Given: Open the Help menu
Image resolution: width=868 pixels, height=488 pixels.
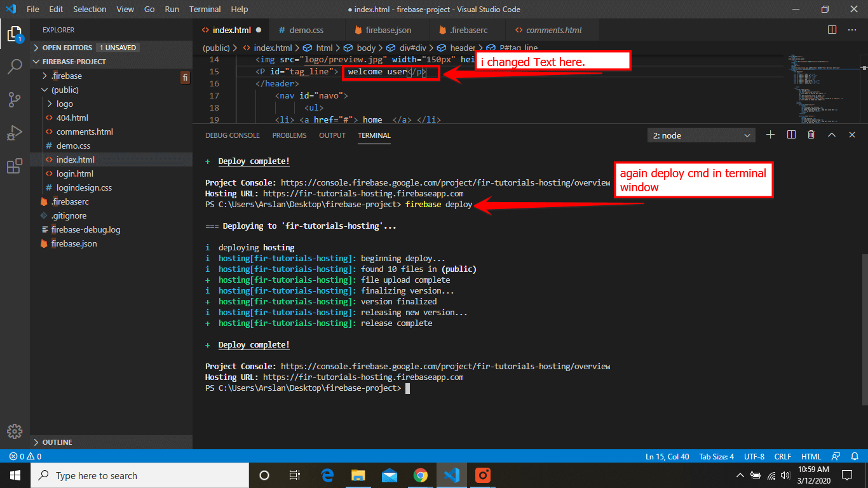Looking at the screenshot, I should click(x=240, y=9).
